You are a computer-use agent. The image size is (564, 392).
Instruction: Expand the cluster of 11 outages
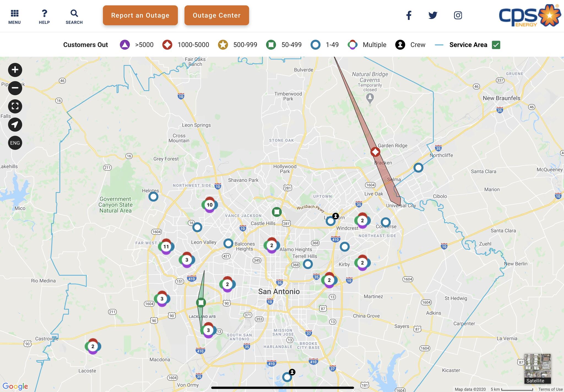(166, 247)
